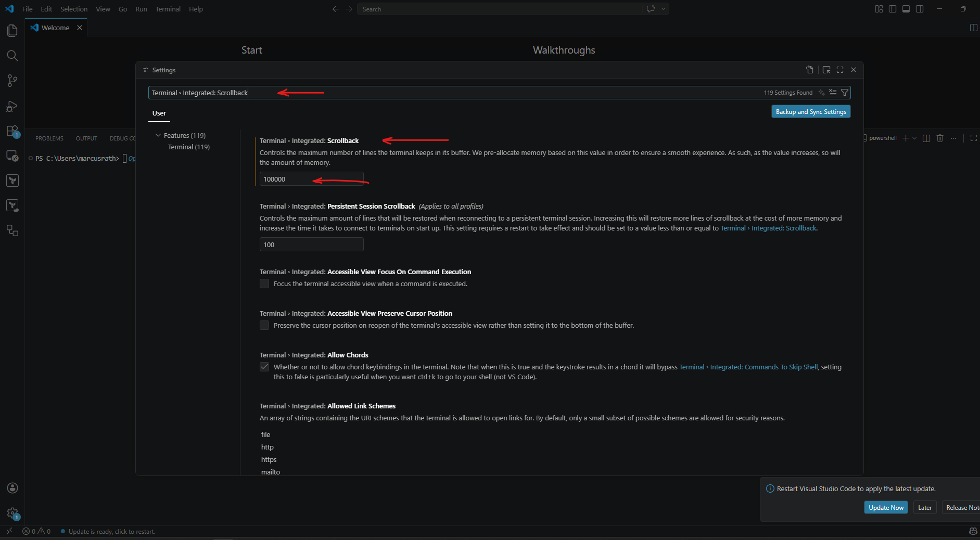Go back in navigation history
This screenshot has width=980, height=540.
(x=336, y=9)
